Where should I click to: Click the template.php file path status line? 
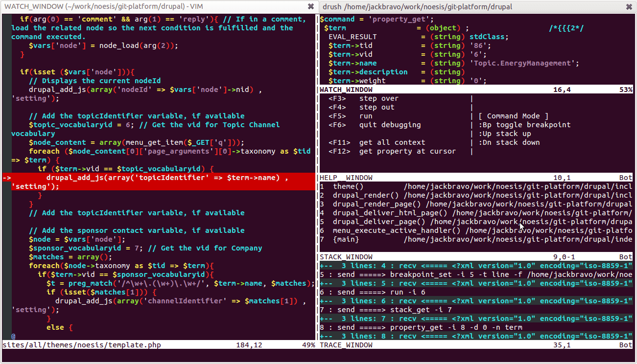[x=159, y=345]
